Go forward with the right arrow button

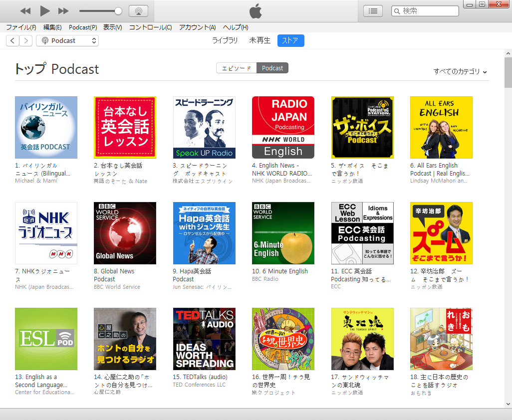point(26,40)
